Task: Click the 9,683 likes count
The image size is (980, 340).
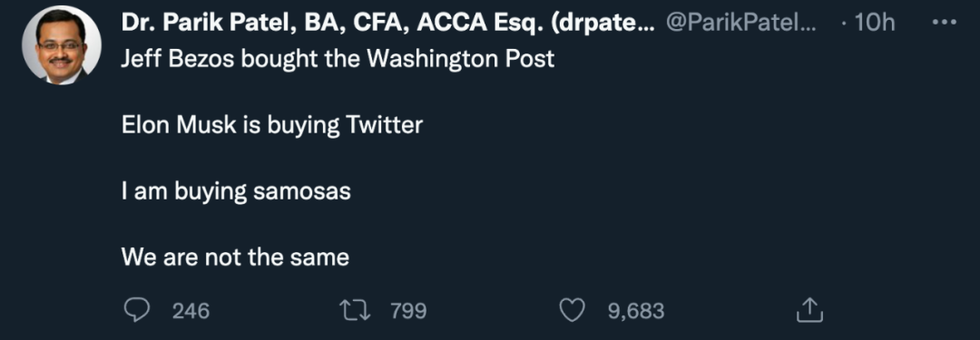Action: [x=635, y=311]
